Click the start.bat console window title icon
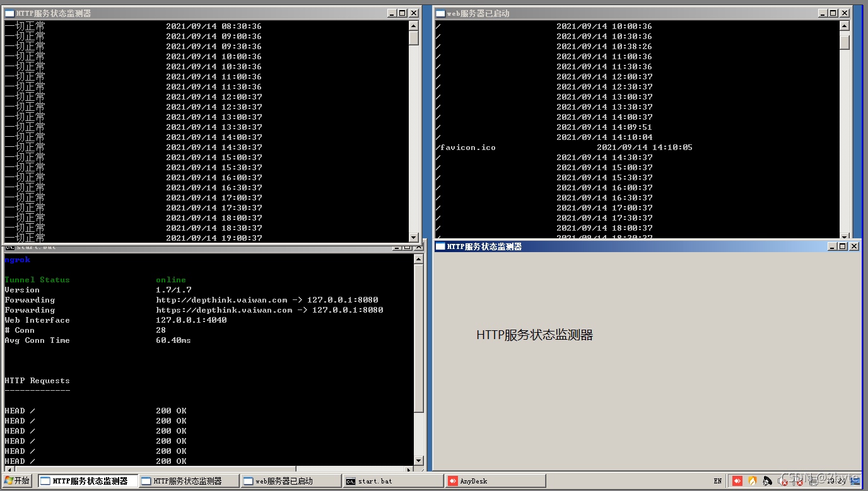 tap(9, 247)
